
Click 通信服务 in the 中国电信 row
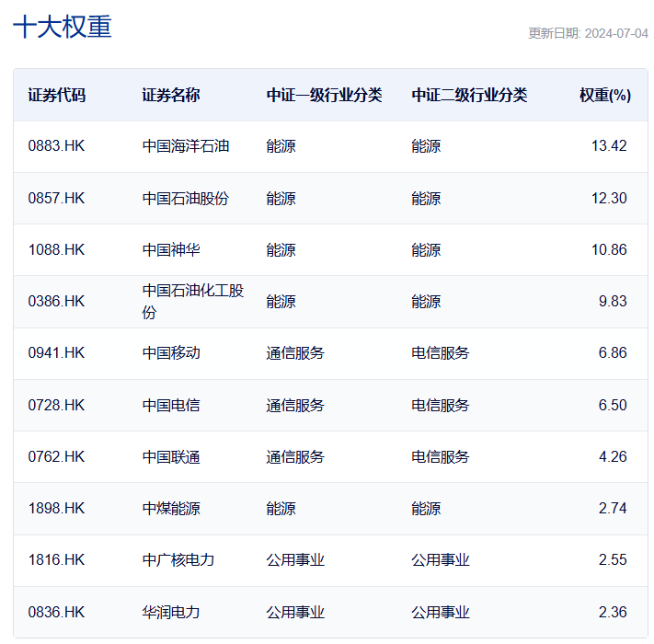295,405
